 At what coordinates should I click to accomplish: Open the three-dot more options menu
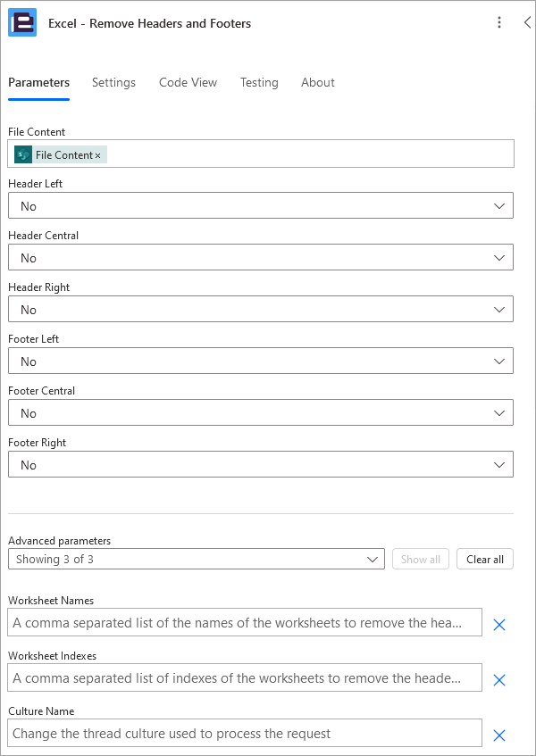tap(499, 22)
